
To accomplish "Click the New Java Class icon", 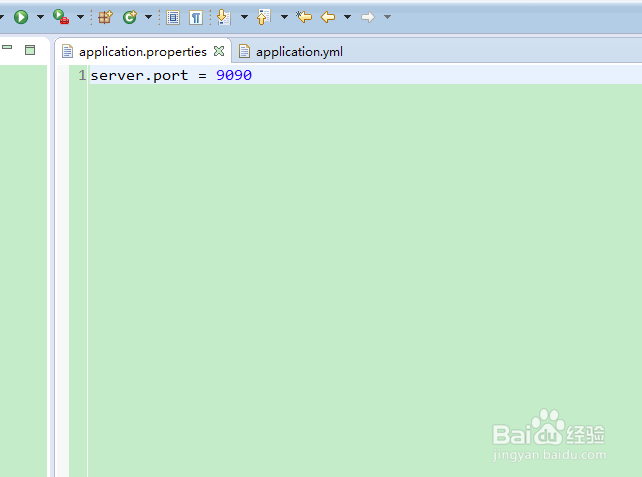I will click(130, 17).
